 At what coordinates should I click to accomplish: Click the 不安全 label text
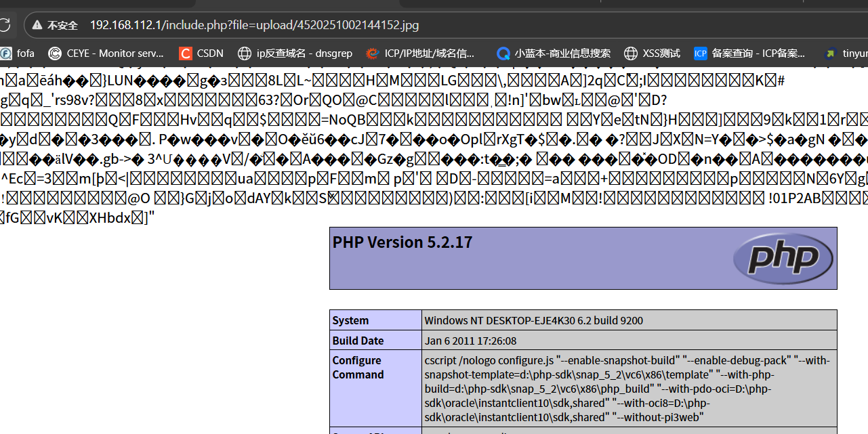tap(63, 26)
